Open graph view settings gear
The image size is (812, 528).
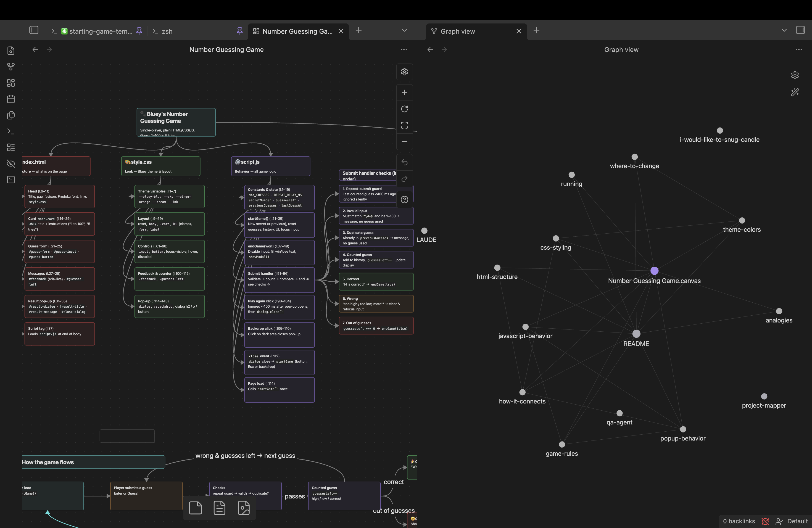point(795,75)
